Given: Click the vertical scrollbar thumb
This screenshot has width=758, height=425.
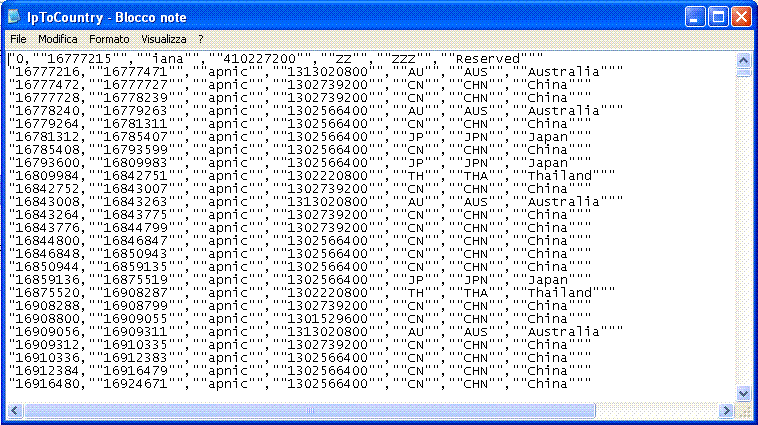Looking at the screenshot, I should point(743,73).
